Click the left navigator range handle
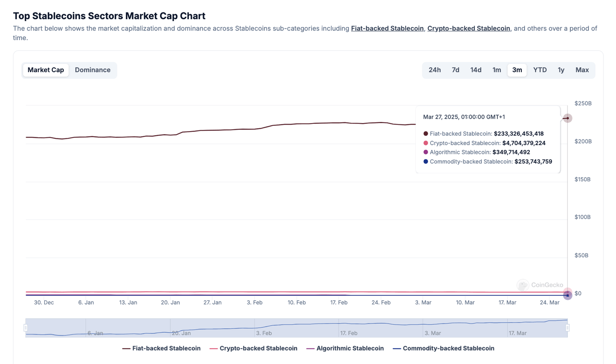The height and width of the screenshot is (364, 616). (26, 328)
